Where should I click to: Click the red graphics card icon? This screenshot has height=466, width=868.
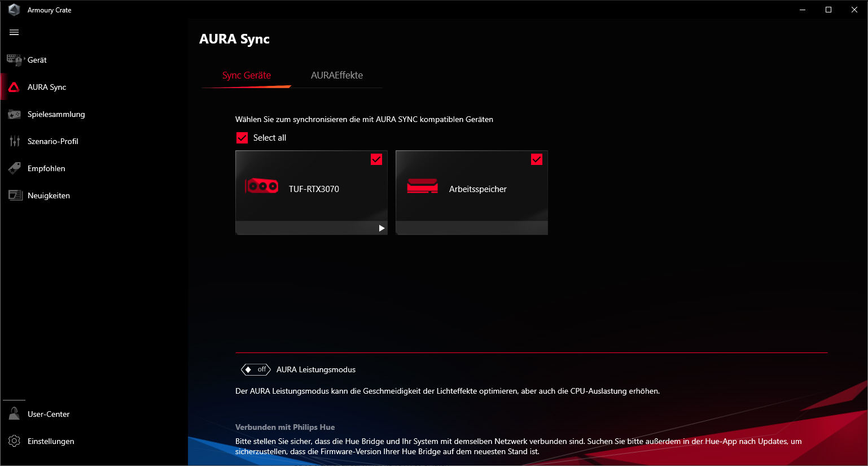(x=262, y=186)
